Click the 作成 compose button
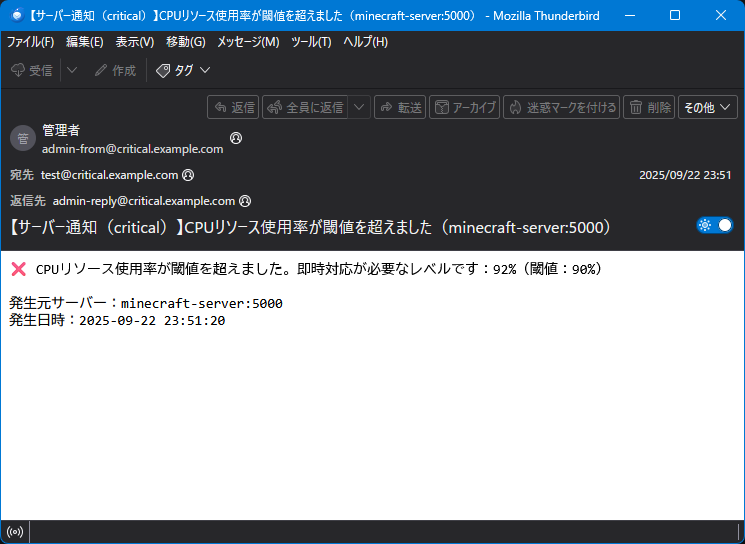745x544 pixels. (x=115, y=71)
